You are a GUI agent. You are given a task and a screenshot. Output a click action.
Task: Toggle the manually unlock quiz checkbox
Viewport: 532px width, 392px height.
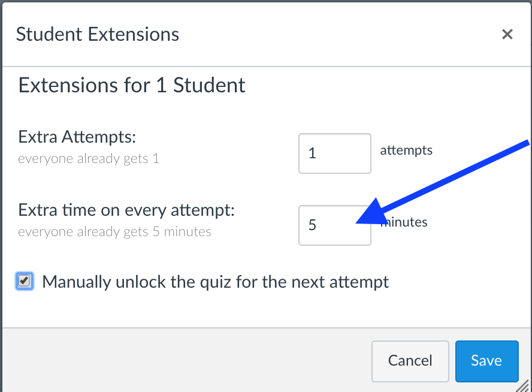(x=24, y=281)
